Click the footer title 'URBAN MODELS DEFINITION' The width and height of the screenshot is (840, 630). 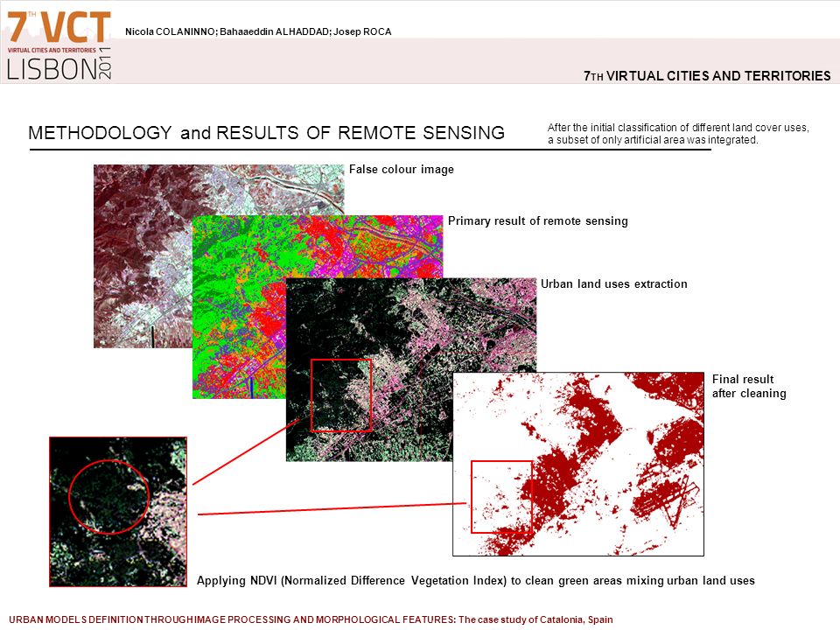click(x=311, y=619)
